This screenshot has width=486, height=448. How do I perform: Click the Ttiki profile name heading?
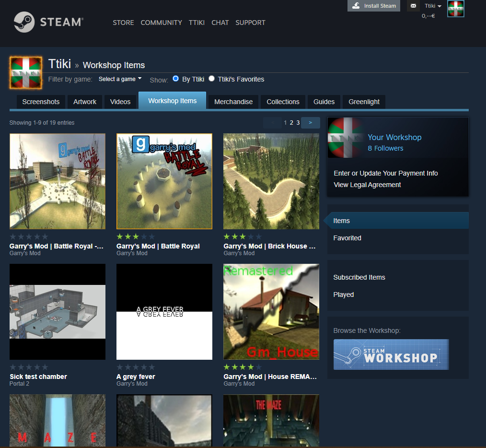pyautogui.click(x=59, y=64)
